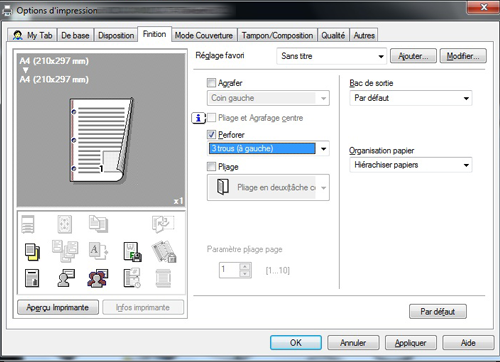
Task: Open the De base tab
Action: pyautogui.click(x=75, y=35)
